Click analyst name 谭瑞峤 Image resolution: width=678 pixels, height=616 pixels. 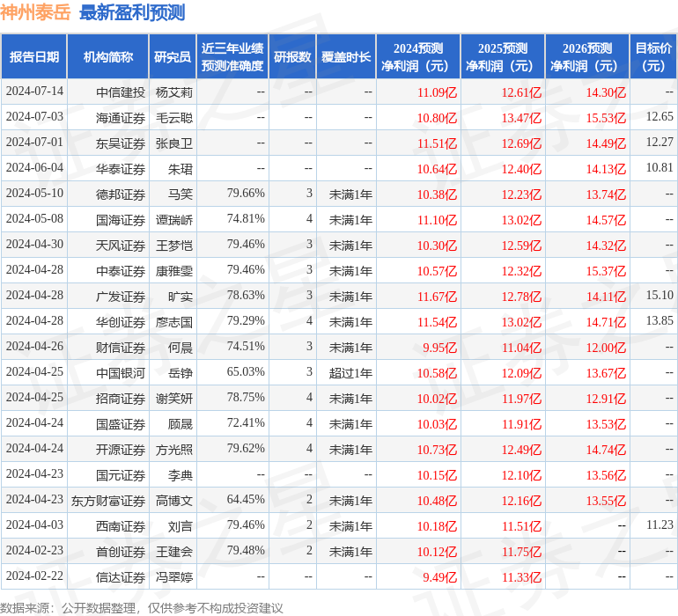(x=173, y=220)
